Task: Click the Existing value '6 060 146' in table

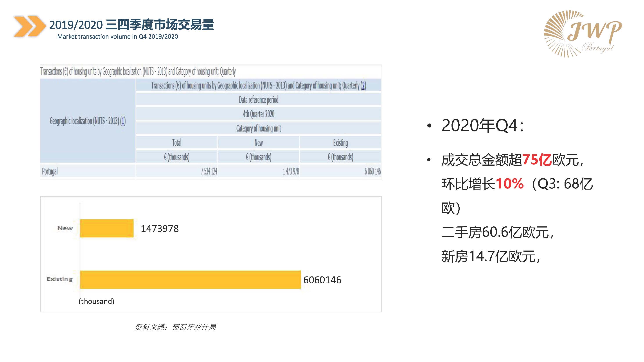Action: [372, 171]
